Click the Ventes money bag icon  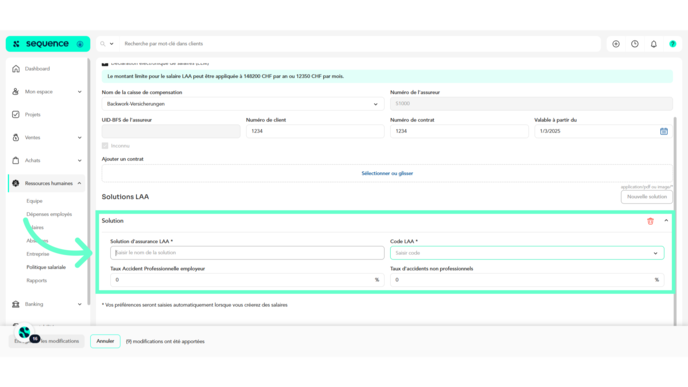[x=16, y=138]
